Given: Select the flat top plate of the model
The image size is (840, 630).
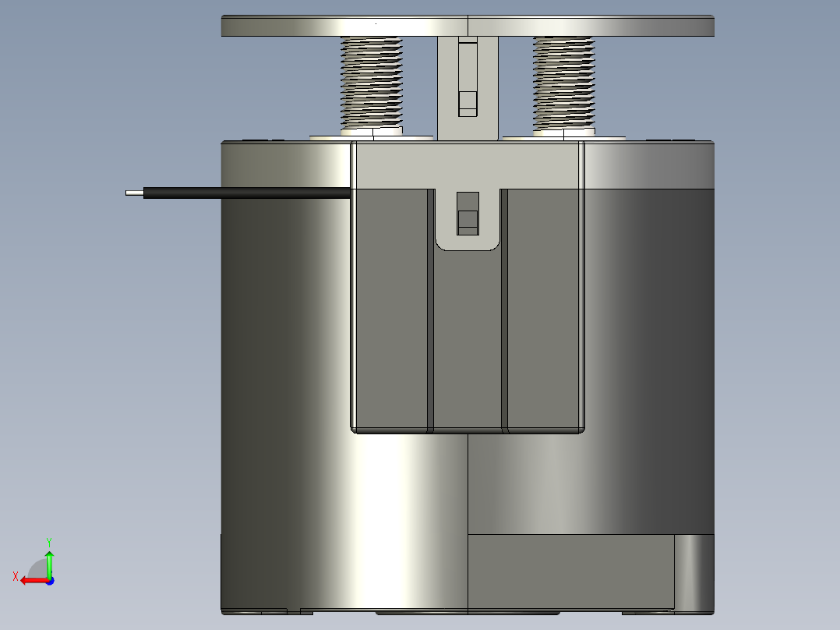Looking at the screenshot, I should coord(468,26).
